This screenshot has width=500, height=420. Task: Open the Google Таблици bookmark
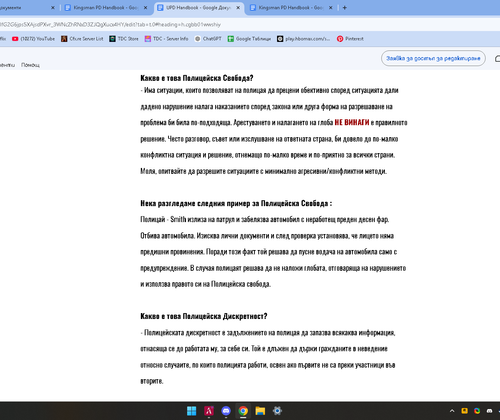pos(249,39)
